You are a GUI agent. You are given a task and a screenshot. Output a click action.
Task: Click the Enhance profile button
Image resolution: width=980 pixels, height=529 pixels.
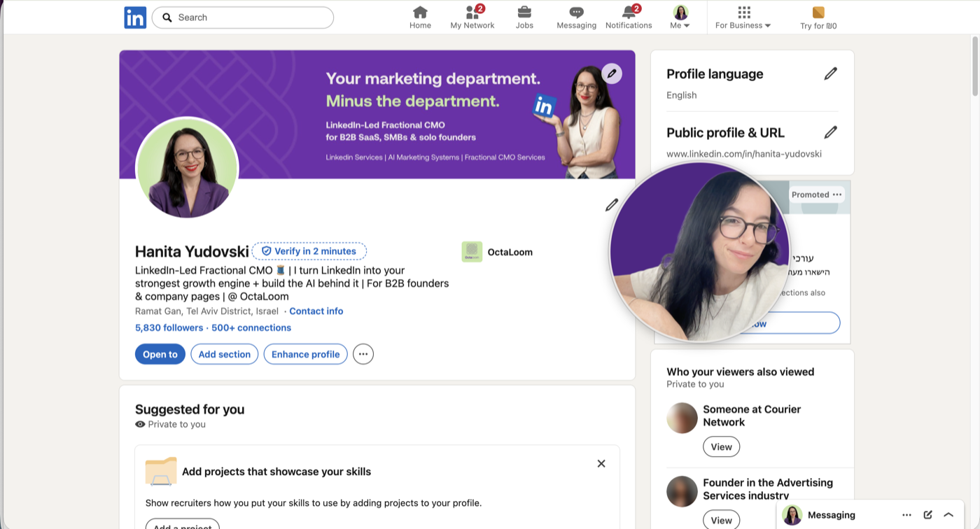pos(306,354)
